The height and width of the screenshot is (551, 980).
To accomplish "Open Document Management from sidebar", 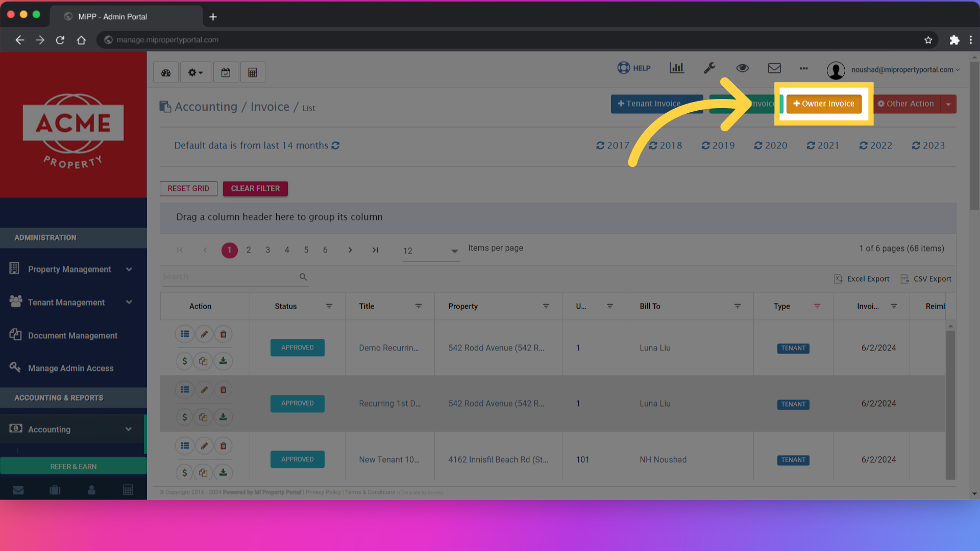I will (72, 335).
